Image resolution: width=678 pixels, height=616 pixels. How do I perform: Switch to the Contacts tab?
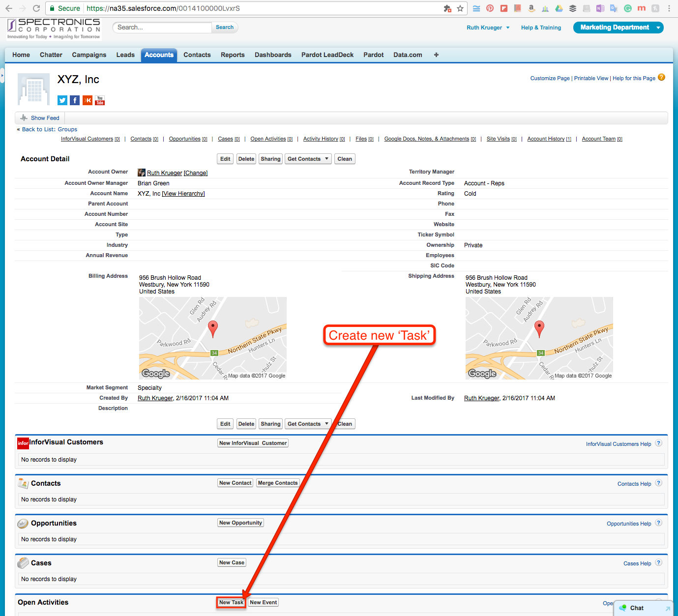point(197,55)
